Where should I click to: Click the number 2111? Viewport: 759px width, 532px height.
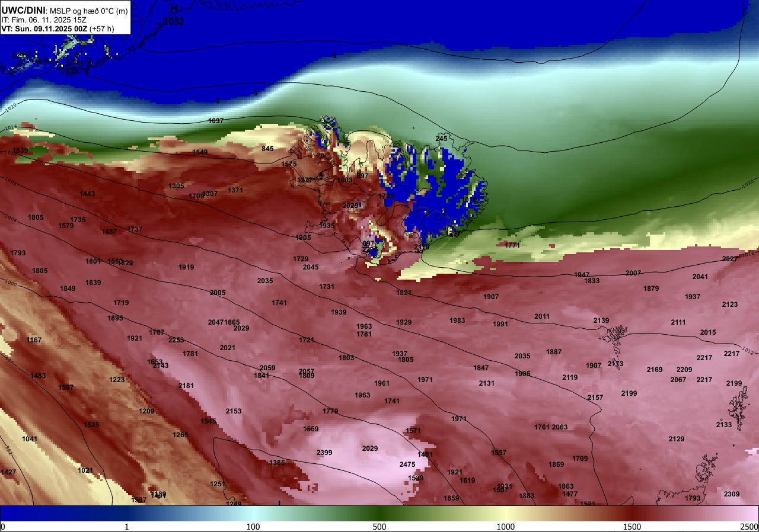coord(678,322)
